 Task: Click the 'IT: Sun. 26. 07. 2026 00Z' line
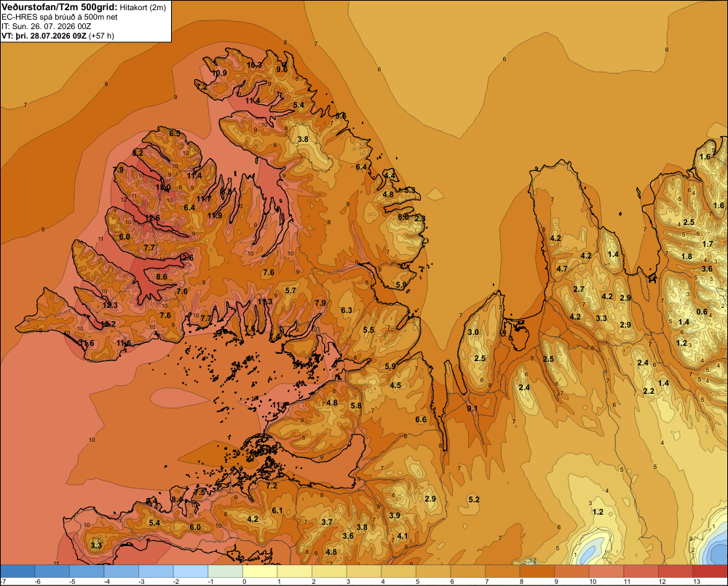tap(47, 26)
